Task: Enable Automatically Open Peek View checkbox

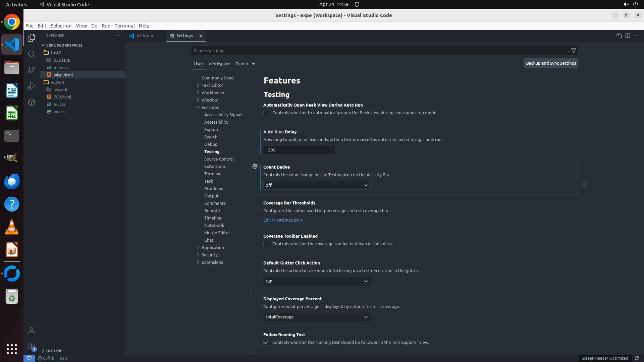Action: tap(266, 113)
